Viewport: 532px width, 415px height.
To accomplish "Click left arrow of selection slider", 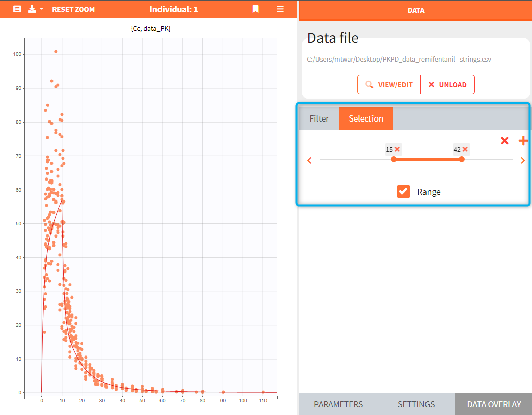I will point(310,161).
